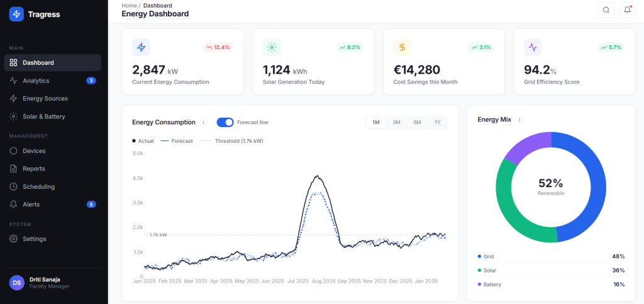This screenshot has height=304, width=644.
Task: Click the Energy Consumption info icon
Action: point(203,122)
